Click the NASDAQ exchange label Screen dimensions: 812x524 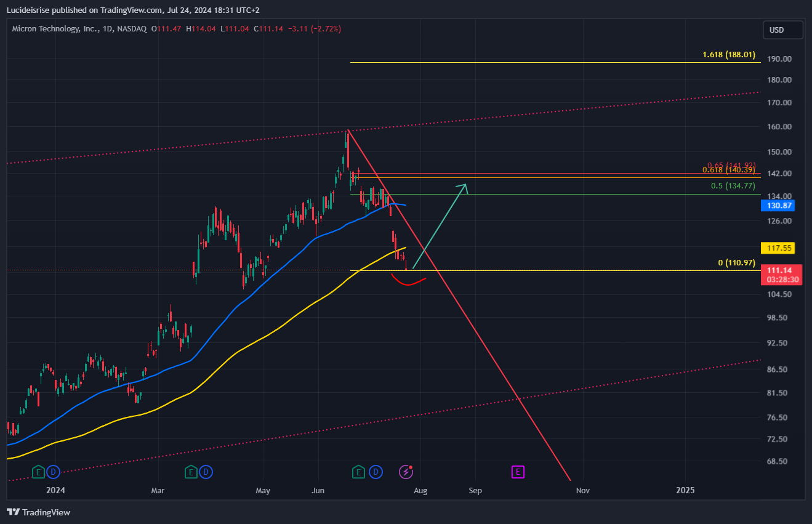[x=131, y=29]
